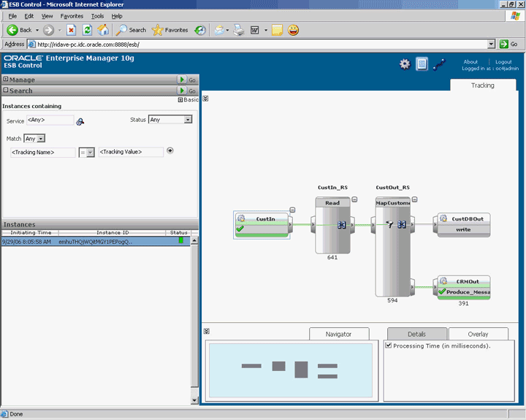The height and width of the screenshot is (420, 526).
Task: Click browser Home icon
Action: (x=103, y=30)
